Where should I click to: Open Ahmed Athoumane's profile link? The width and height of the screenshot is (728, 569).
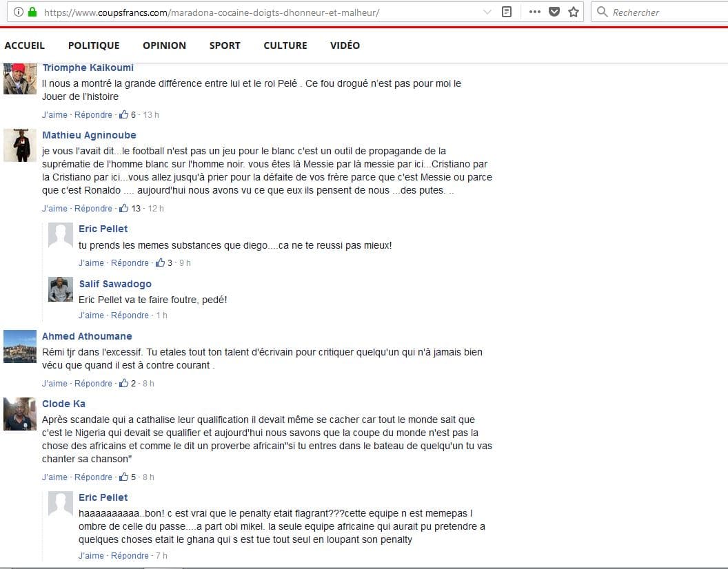[87, 336]
